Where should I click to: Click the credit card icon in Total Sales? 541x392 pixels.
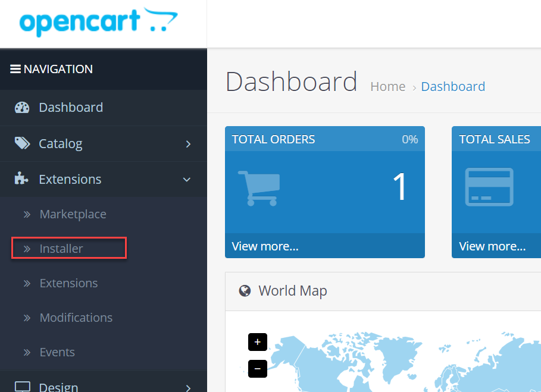tap(489, 187)
